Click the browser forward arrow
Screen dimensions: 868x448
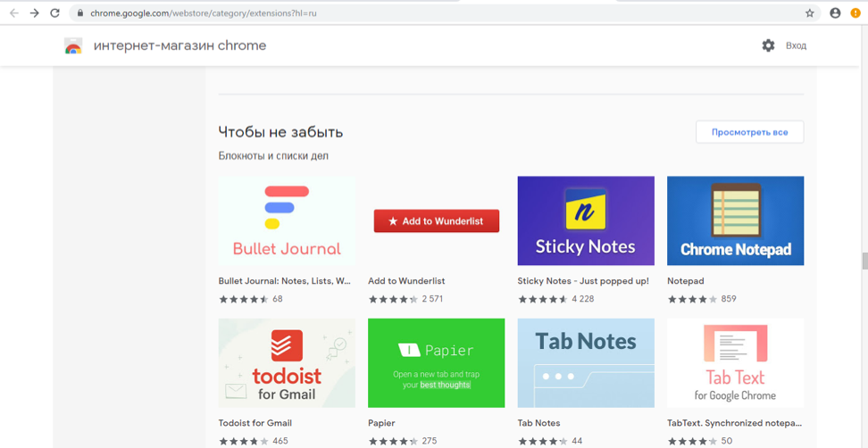[35, 13]
